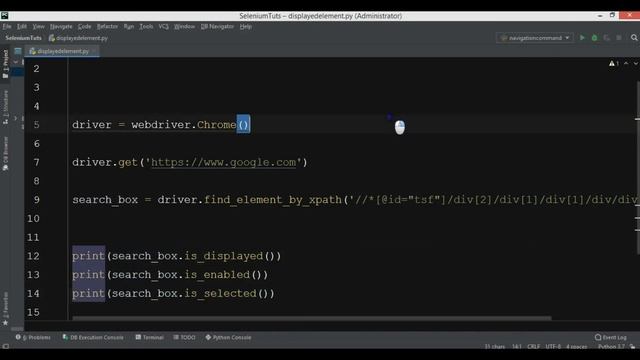The image size is (640, 360).
Task: Click driver.get call on line 7
Action: [x=104, y=162]
